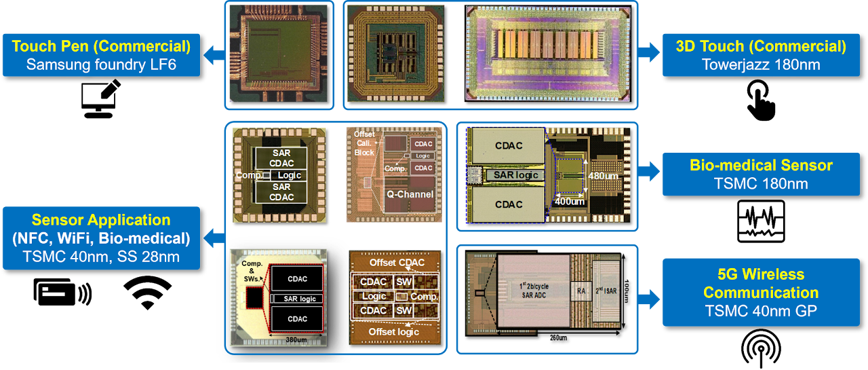Image resolution: width=868 pixels, height=370 pixels.
Task: Select the 3D Touch (Commercial) box
Action: click(761, 55)
